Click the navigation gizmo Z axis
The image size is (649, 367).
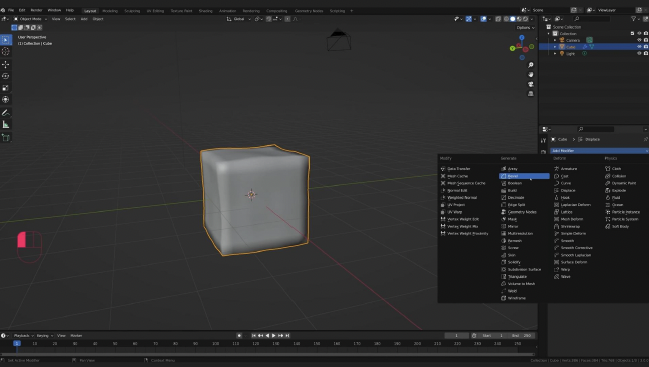click(x=522, y=38)
